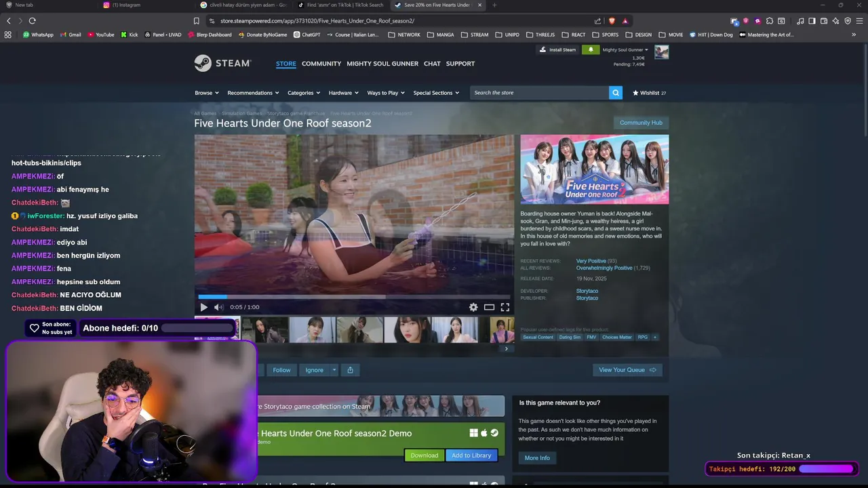Bookmark this page icon

coord(197,21)
